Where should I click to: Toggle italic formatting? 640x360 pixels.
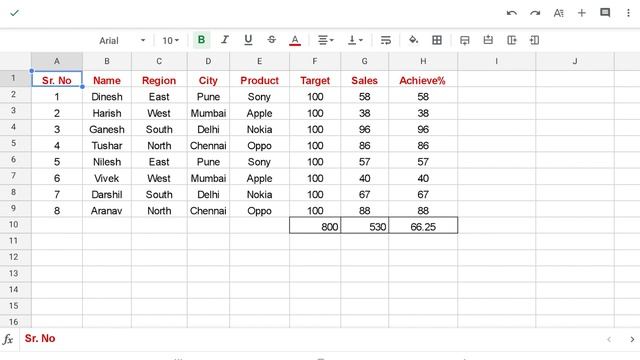click(x=224, y=40)
